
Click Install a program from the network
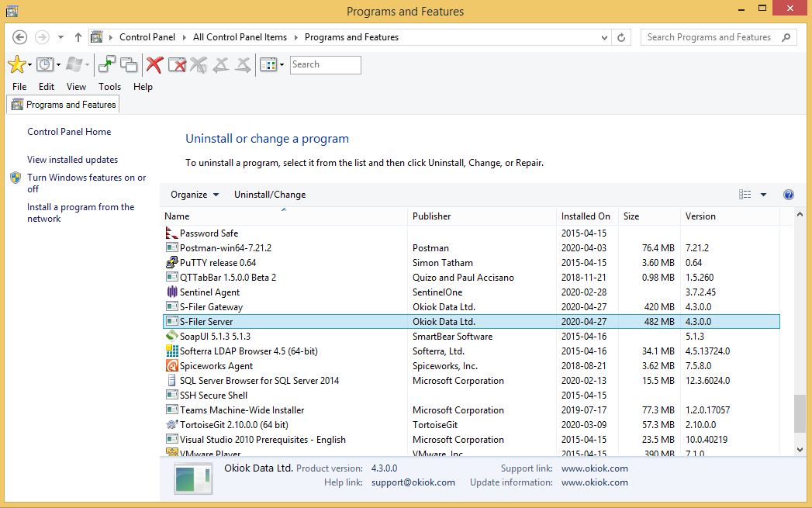click(80, 213)
